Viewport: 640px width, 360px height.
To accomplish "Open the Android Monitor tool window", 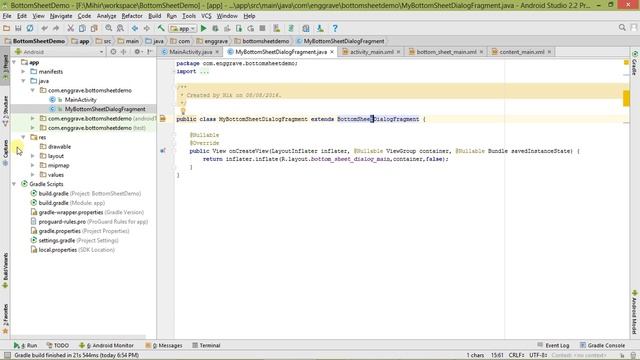I will pos(106,345).
